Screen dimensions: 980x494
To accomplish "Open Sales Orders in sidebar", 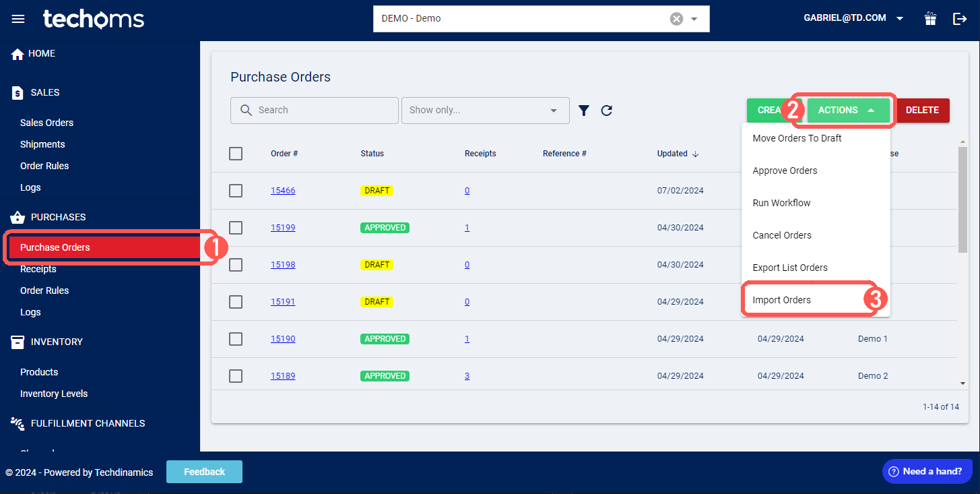I will click(47, 123).
